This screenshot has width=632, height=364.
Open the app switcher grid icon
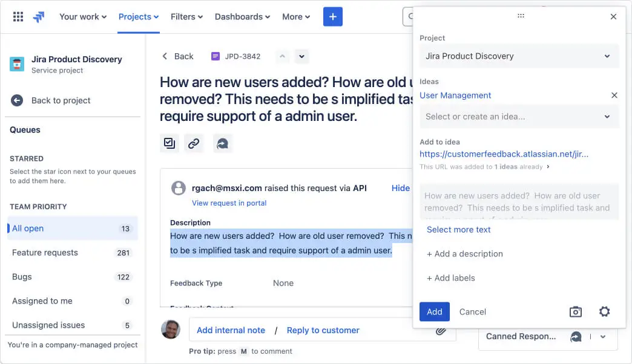tap(18, 16)
